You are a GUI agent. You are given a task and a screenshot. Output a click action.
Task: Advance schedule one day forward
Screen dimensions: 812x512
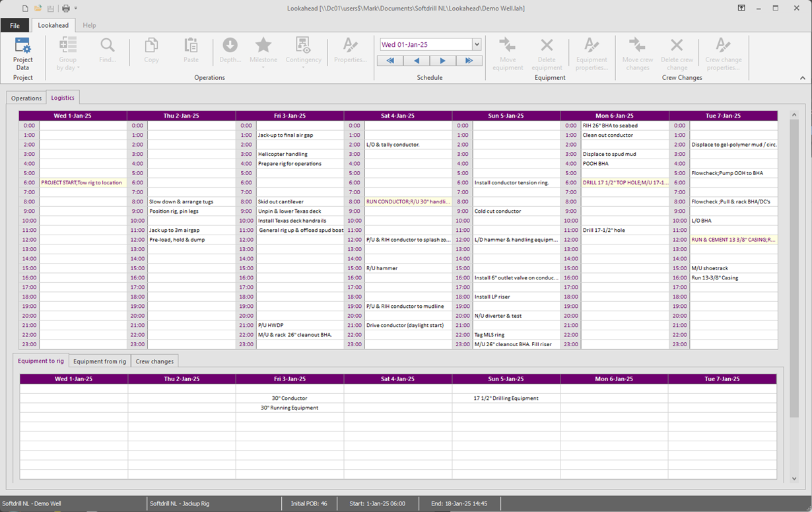(x=442, y=61)
